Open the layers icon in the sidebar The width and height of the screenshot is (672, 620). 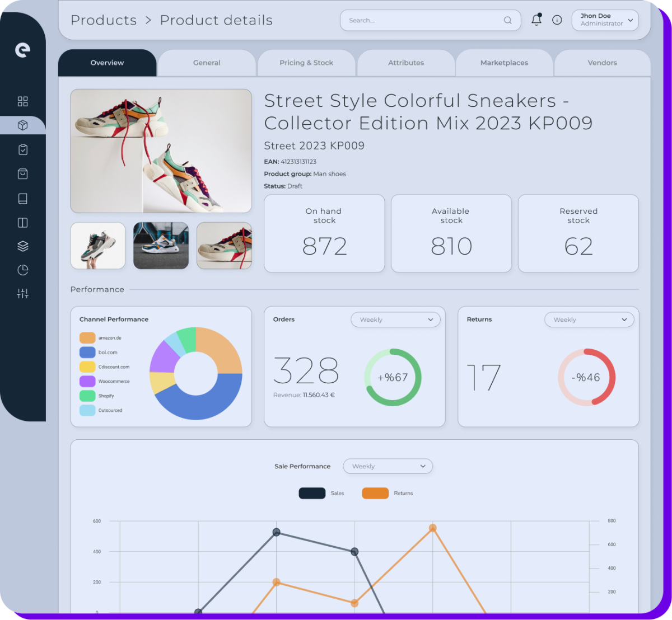[x=22, y=246]
